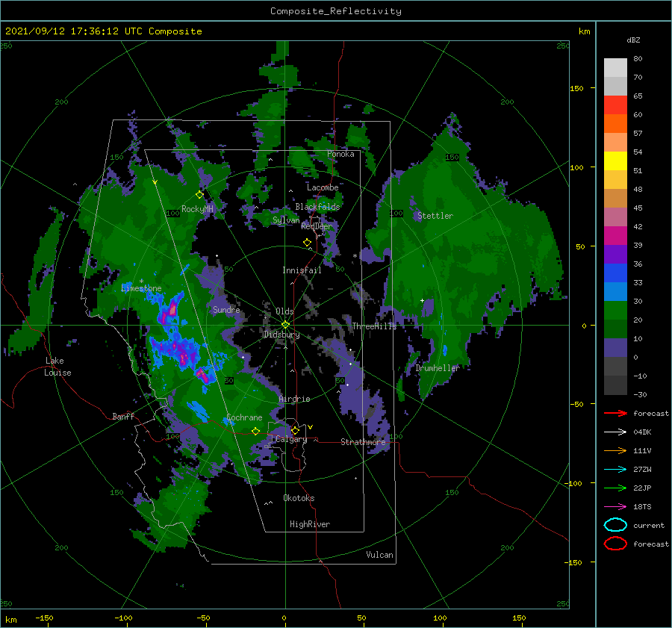Click the Cochrane city label
672x628 pixels.
click(244, 417)
